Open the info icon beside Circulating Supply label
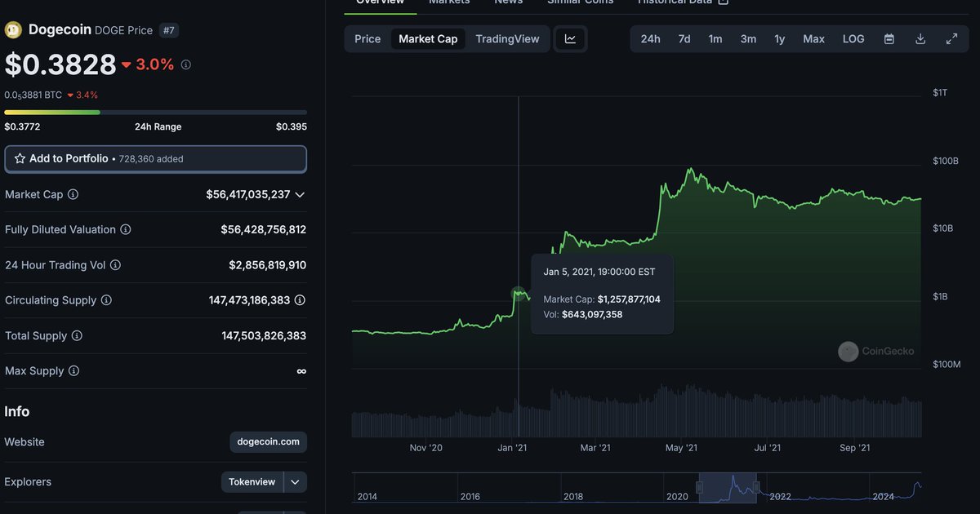 point(106,300)
